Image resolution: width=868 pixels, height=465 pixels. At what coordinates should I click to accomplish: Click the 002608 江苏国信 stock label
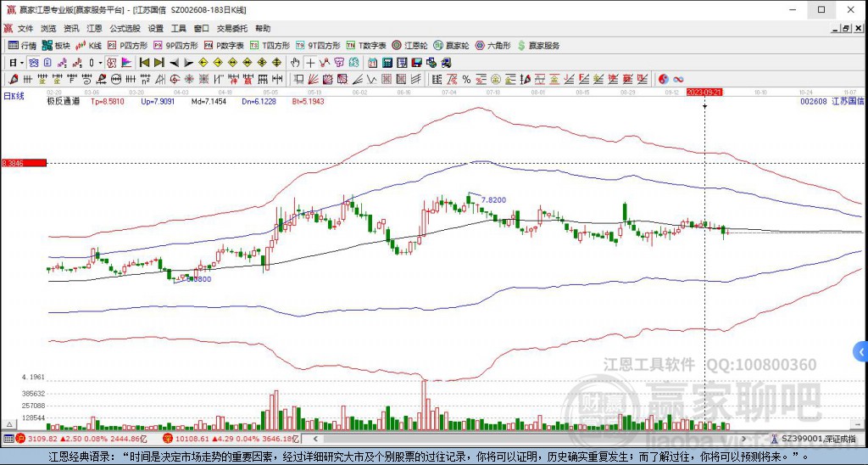coord(832,101)
